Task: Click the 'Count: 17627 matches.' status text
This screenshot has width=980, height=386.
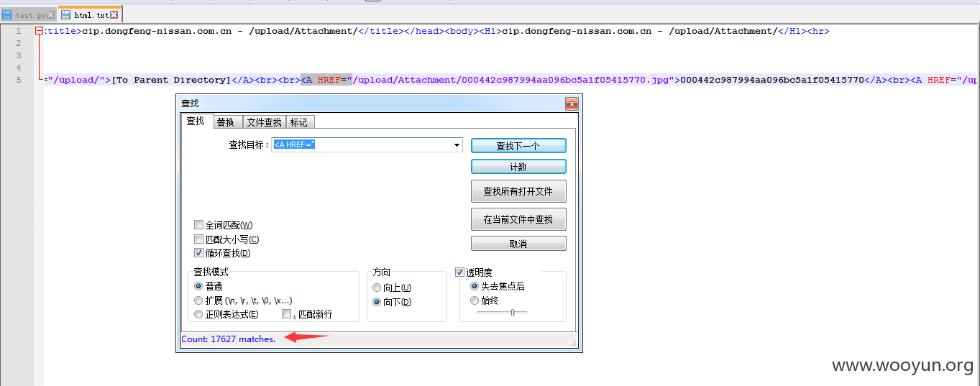Action: (x=229, y=339)
